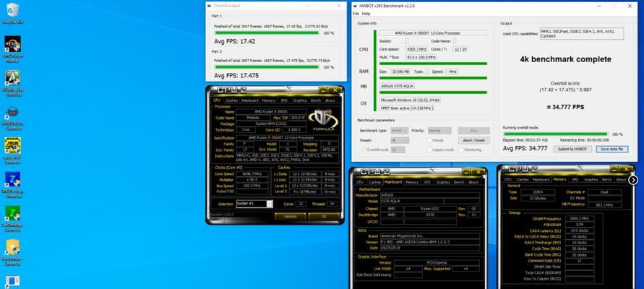Screen dimensions: 644x289
Task: Open About tab in the left CPU-Z window
Action: tap(330, 100)
